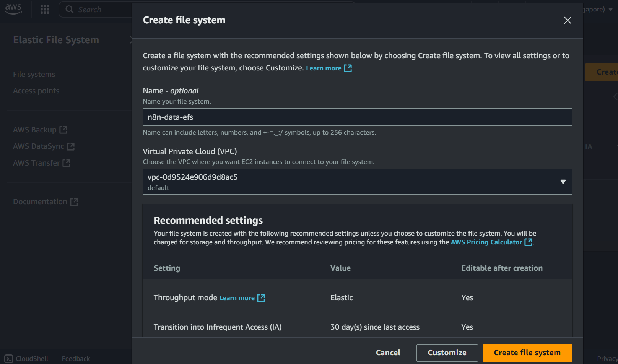The image size is (618, 364).
Task: Open AWS Backup sidebar link
Action: pyautogui.click(x=35, y=130)
